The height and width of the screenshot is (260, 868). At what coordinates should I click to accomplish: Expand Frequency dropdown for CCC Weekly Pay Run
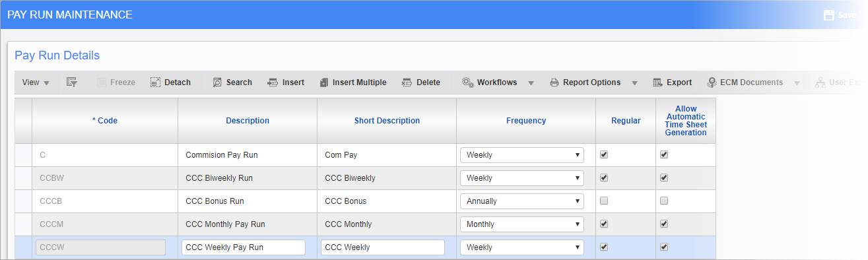[x=522, y=247]
